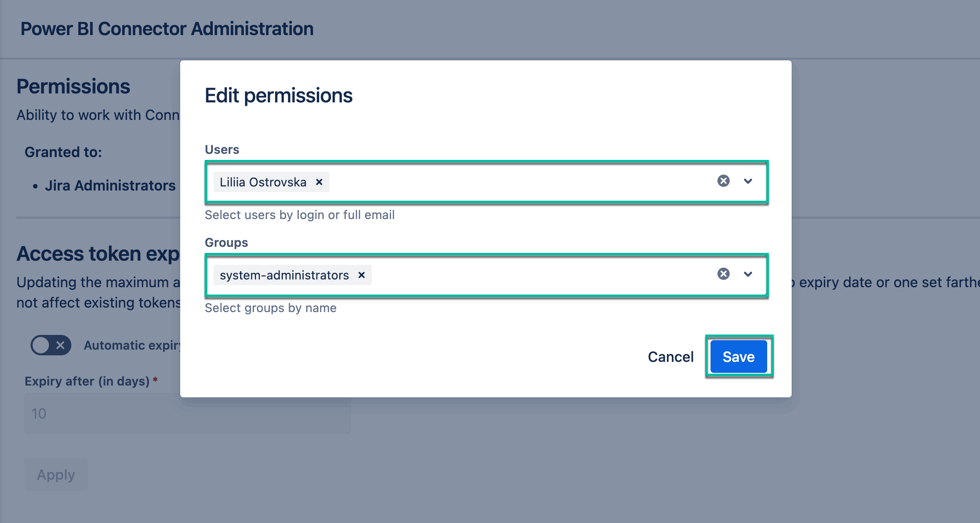Click the Apply button for token expiry

(x=56, y=474)
